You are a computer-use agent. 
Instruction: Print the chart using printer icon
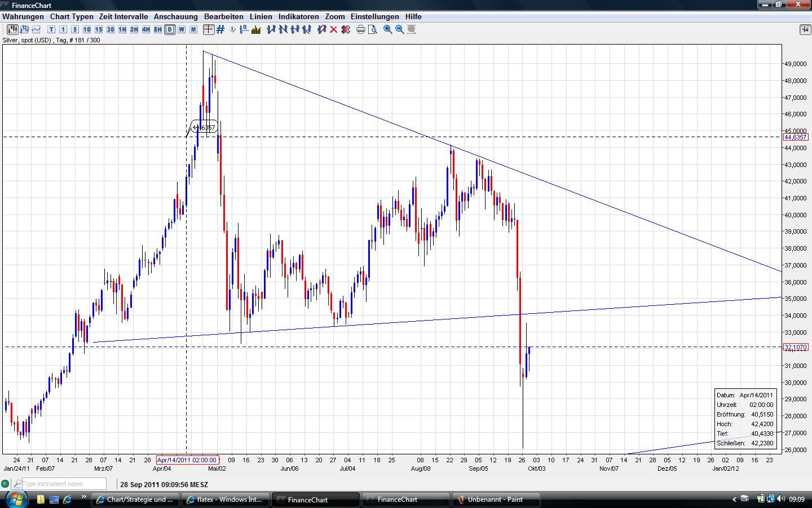tap(361, 29)
